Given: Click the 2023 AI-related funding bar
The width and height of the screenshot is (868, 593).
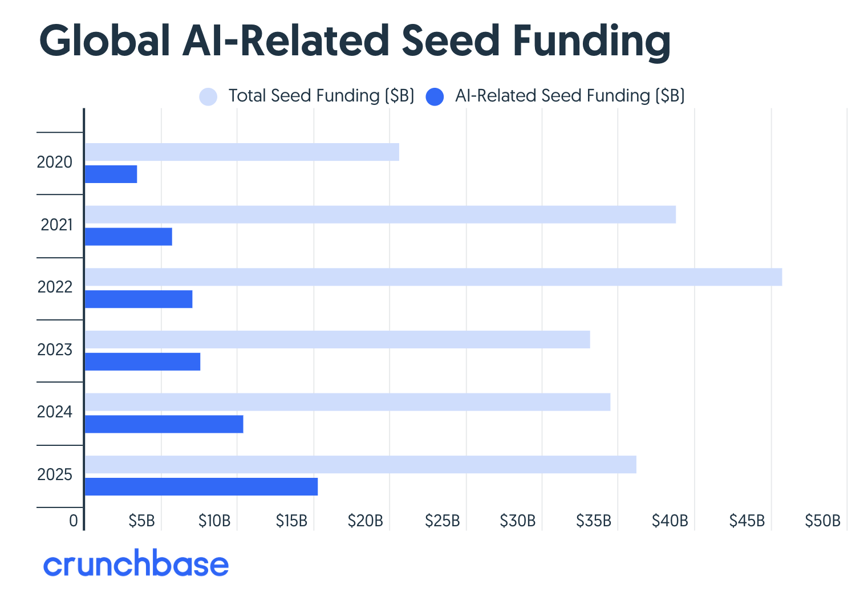Looking at the screenshot, I should point(143,362).
